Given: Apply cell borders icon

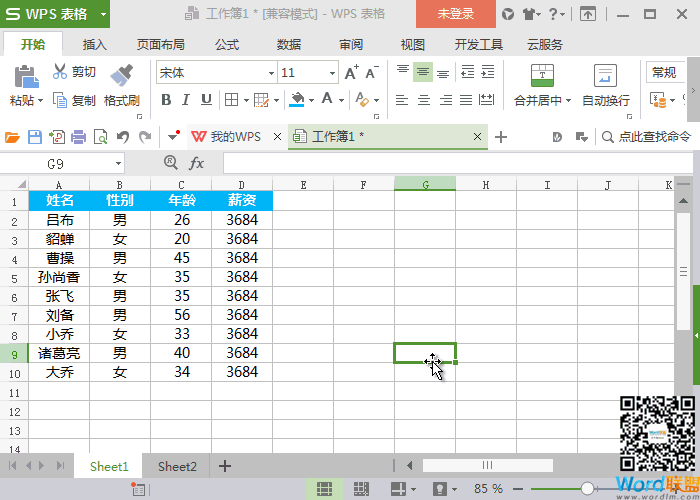Looking at the screenshot, I should pos(231,100).
